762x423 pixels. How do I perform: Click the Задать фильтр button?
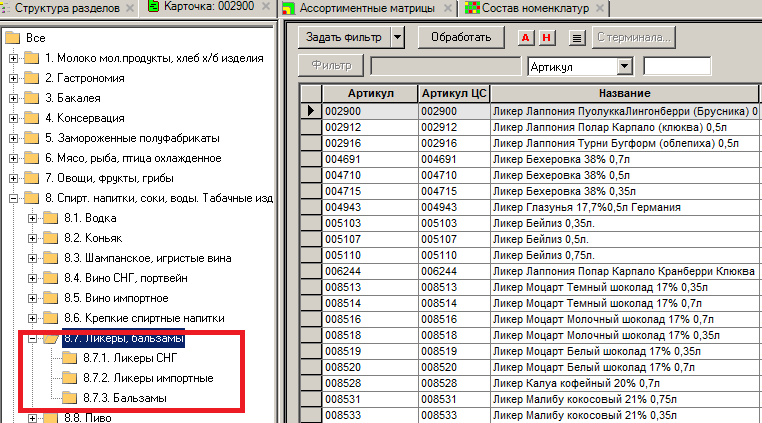pos(344,37)
